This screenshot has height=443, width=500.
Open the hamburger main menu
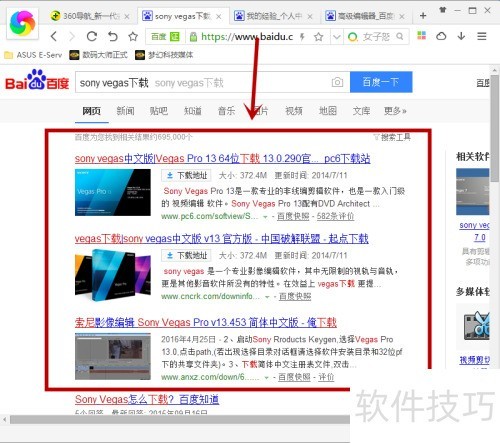coord(482,36)
